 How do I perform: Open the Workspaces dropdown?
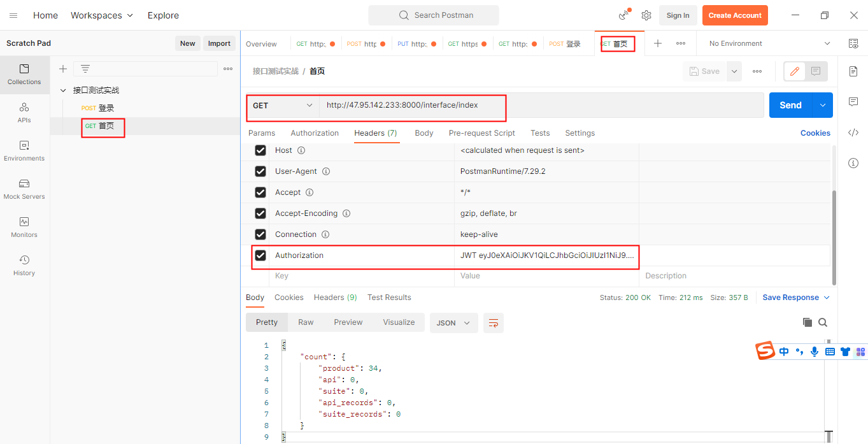pos(102,15)
